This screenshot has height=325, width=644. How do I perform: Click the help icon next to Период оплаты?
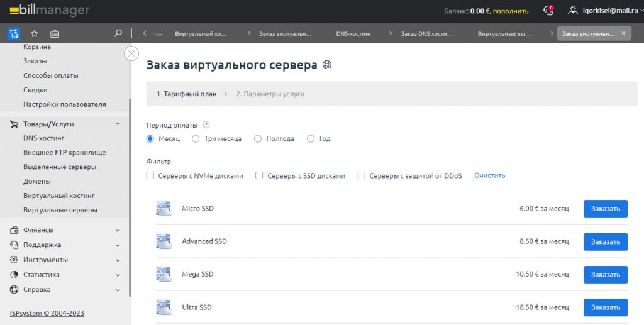(206, 125)
